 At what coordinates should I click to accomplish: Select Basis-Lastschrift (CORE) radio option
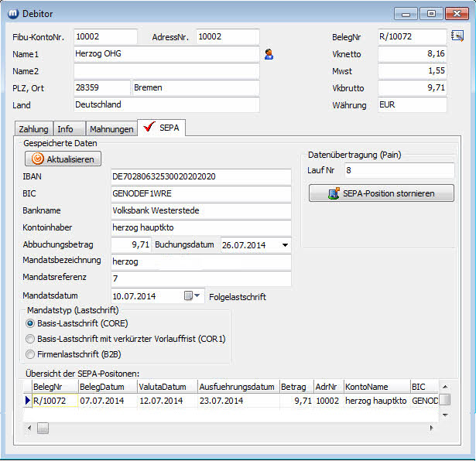30,323
